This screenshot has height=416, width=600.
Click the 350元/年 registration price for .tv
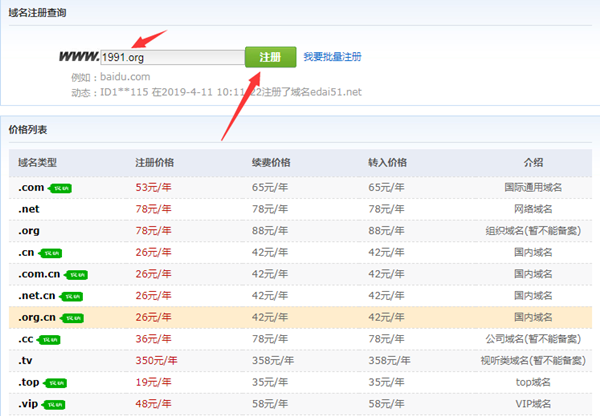(x=157, y=361)
